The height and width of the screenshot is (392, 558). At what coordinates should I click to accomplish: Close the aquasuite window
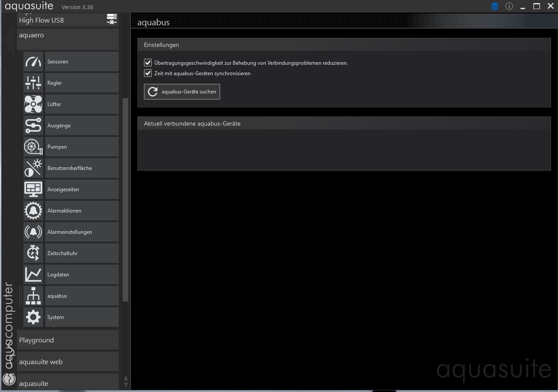(550, 7)
